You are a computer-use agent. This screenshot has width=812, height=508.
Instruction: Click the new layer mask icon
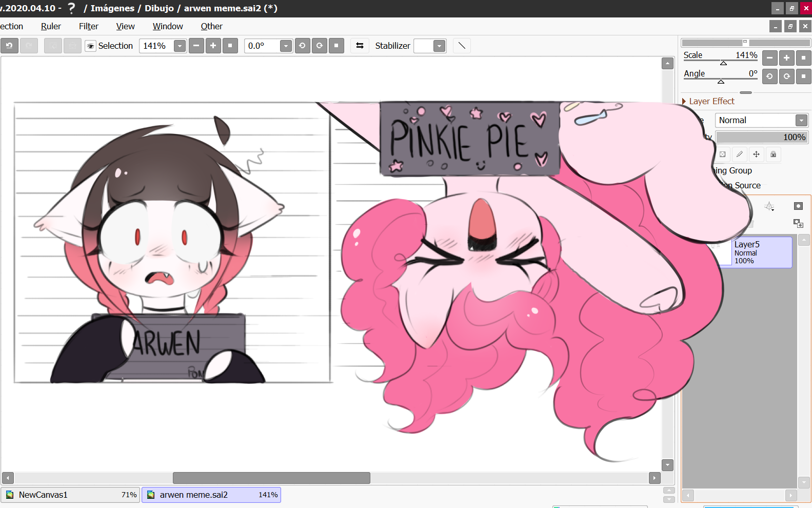pos(798,206)
